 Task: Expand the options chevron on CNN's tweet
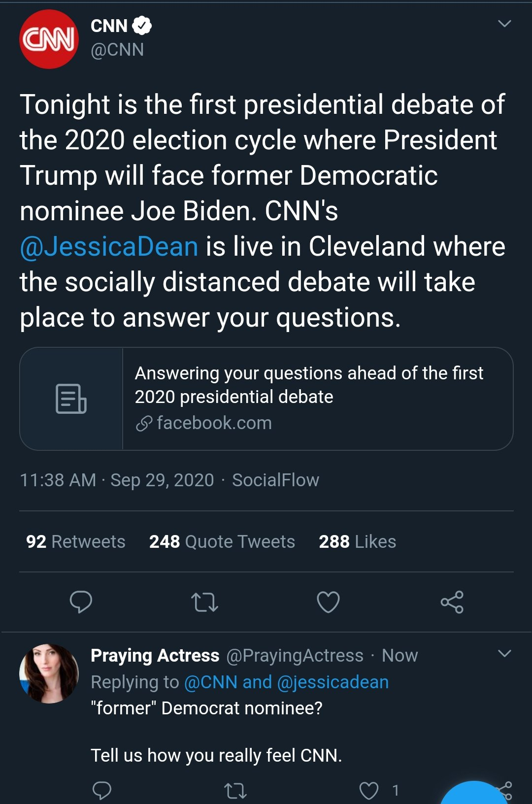click(x=504, y=24)
